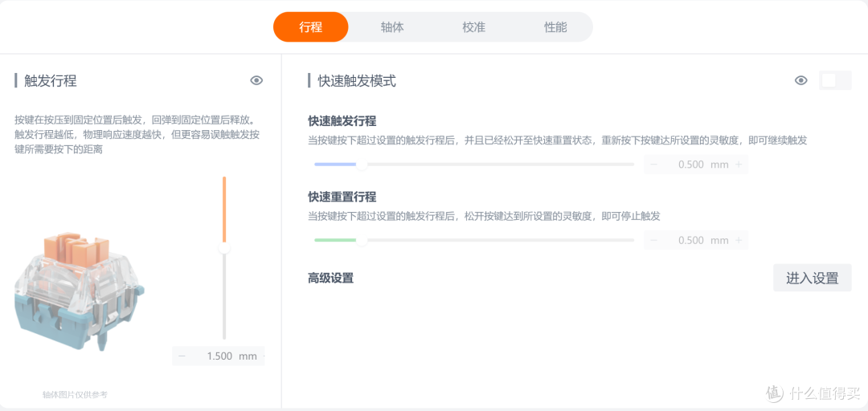
Task: Increase 快速触发行程 value with plus
Action: pyautogui.click(x=739, y=165)
